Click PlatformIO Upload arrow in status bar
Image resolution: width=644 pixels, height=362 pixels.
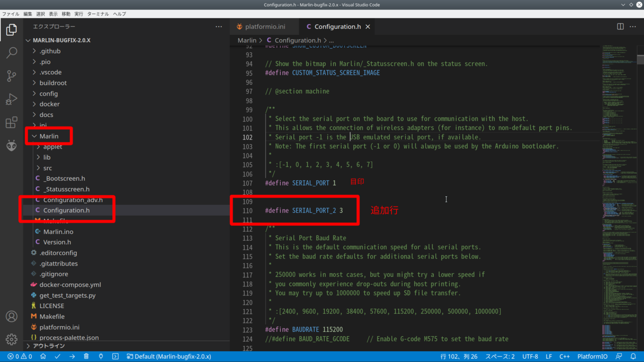(72, 357)
